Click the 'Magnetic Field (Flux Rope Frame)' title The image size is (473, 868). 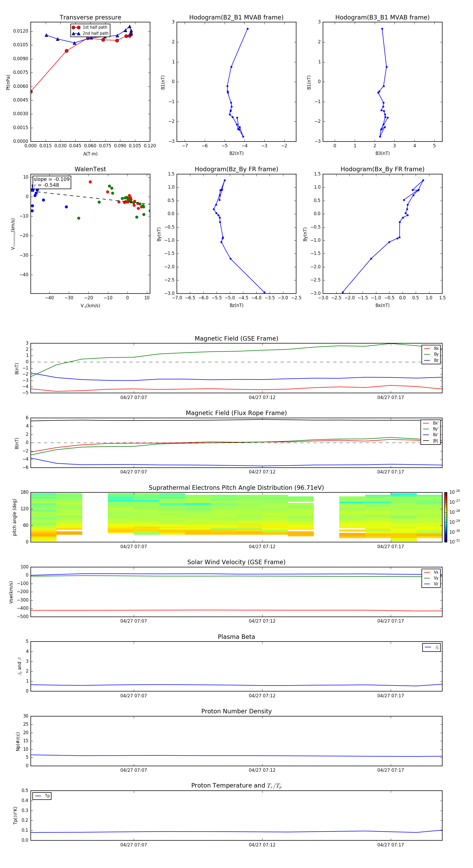pos(236,413)
